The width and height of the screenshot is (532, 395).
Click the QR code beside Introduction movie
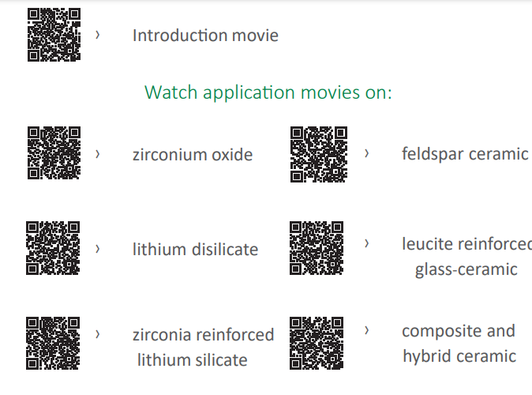tap(54, 35)
